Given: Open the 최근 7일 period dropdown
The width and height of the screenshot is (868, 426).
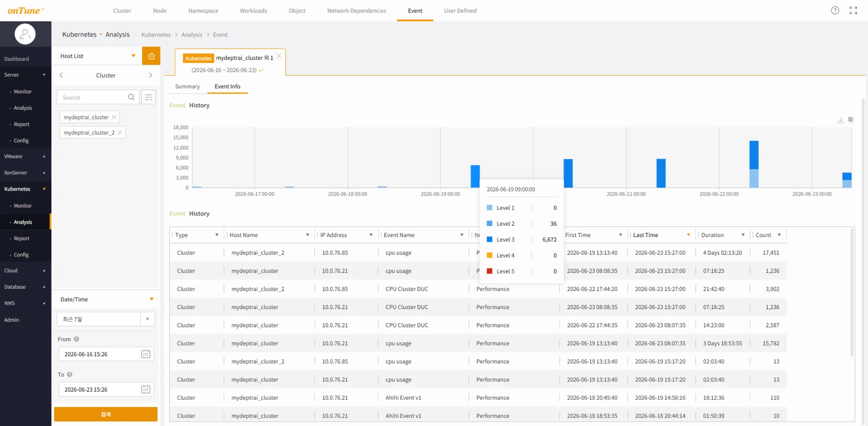Looking at the screenshot, I should pyautogui.click(x=148, y=319).
